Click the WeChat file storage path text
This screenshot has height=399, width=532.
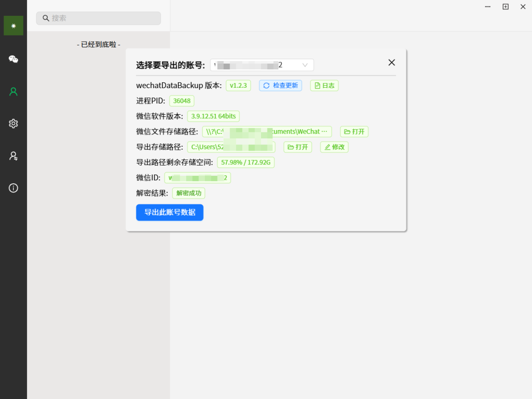266,132
